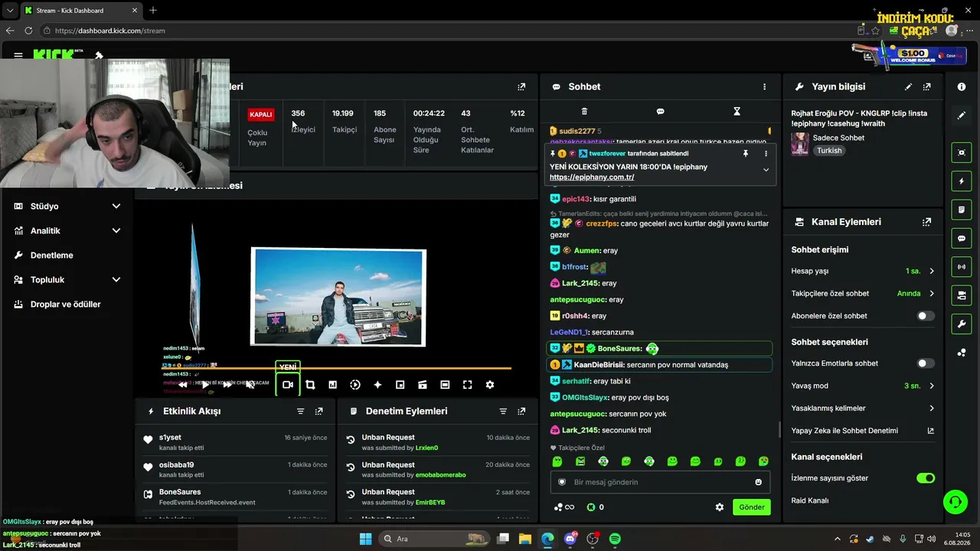Unpin the pinned chat message
The height and width of the screenshot is (551, 980).
tap(745, 154)
